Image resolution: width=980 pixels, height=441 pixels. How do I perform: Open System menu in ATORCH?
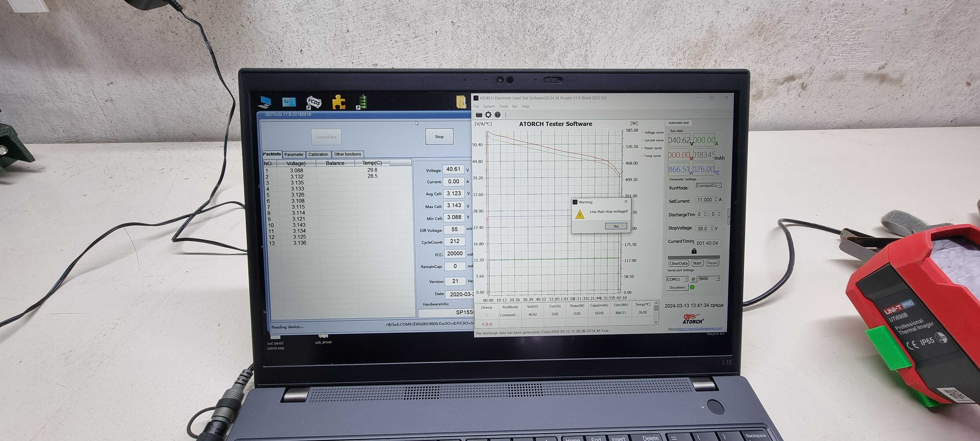pos(489,106)
